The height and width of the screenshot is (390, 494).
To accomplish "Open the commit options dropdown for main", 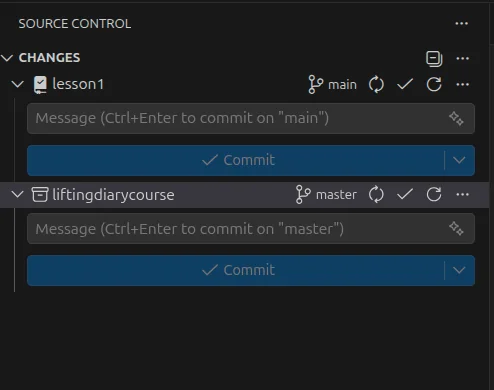I will coord(459,160).
